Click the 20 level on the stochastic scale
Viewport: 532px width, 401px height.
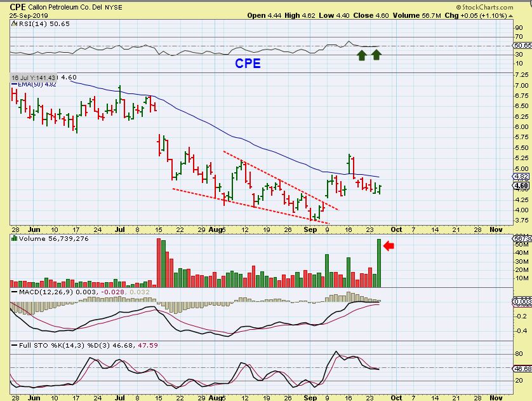(519, 380)
